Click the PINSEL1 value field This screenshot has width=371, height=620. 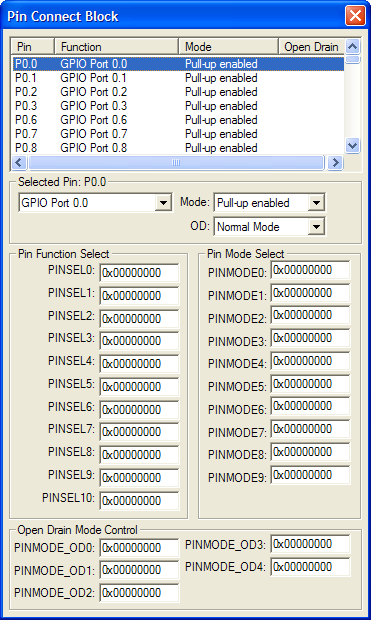[x=139, y=295]
